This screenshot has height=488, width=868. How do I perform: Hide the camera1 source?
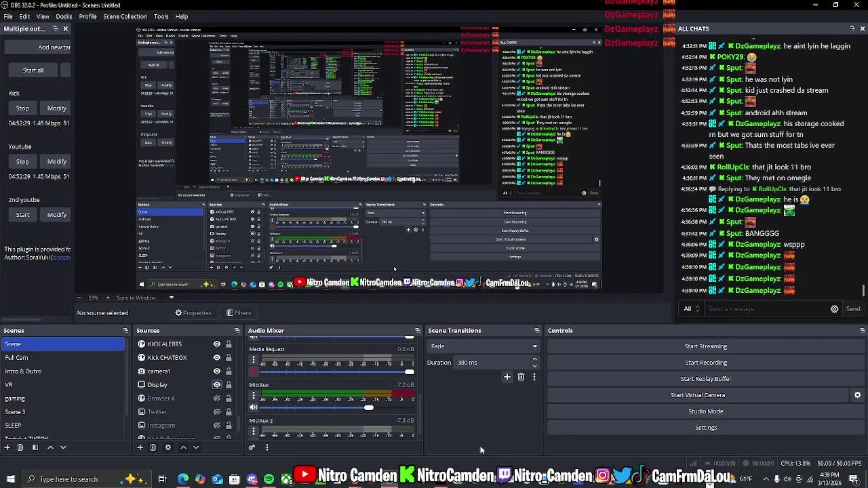coord(217,371)
